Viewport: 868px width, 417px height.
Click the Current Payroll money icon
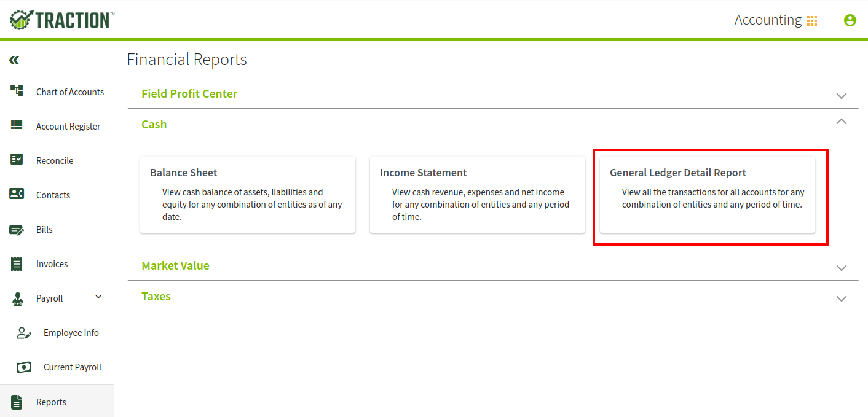point(24,367)
